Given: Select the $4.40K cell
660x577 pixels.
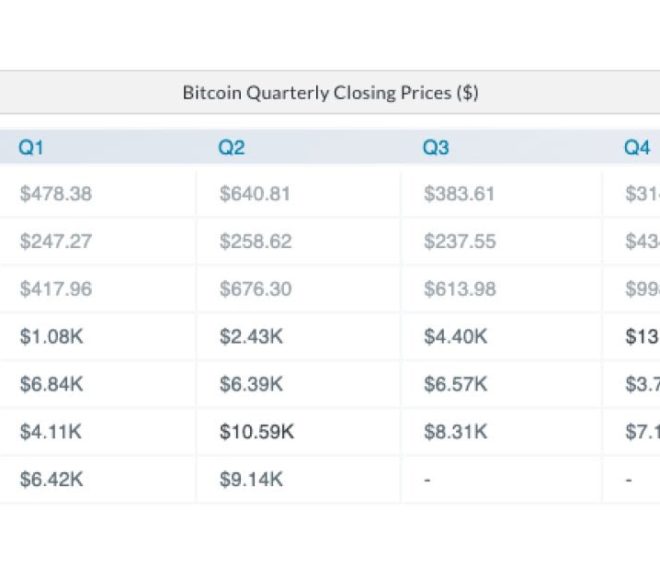Looking at the screenshot, I should pyautogui.click(x=455, y=336).
